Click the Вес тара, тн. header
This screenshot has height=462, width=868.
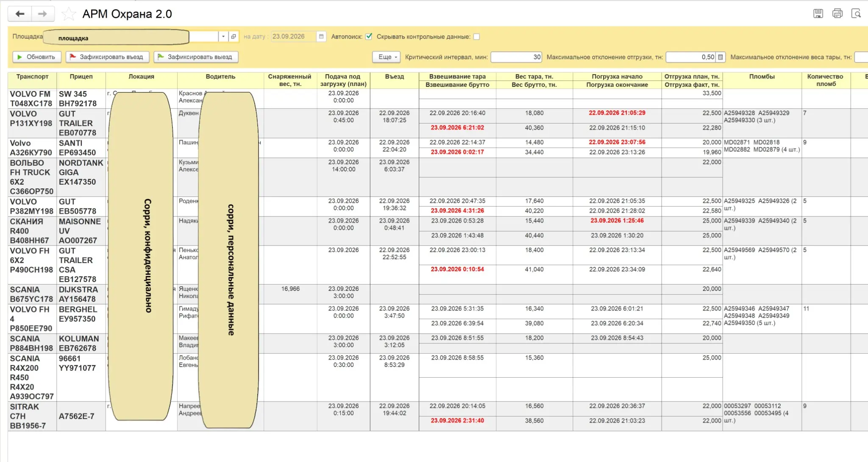[534, 76]
